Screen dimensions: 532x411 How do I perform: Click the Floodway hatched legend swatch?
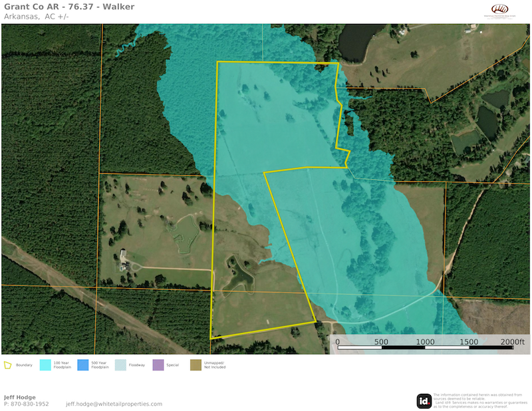120,365
